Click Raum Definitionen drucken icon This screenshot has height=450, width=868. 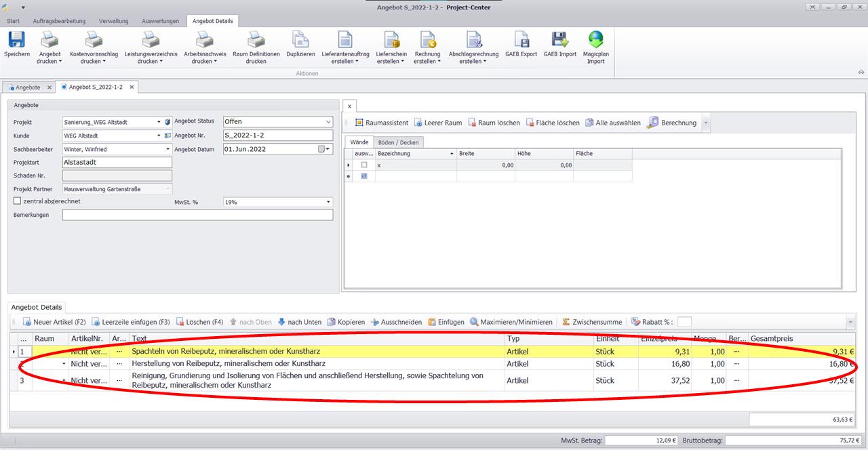coord(256,40)
